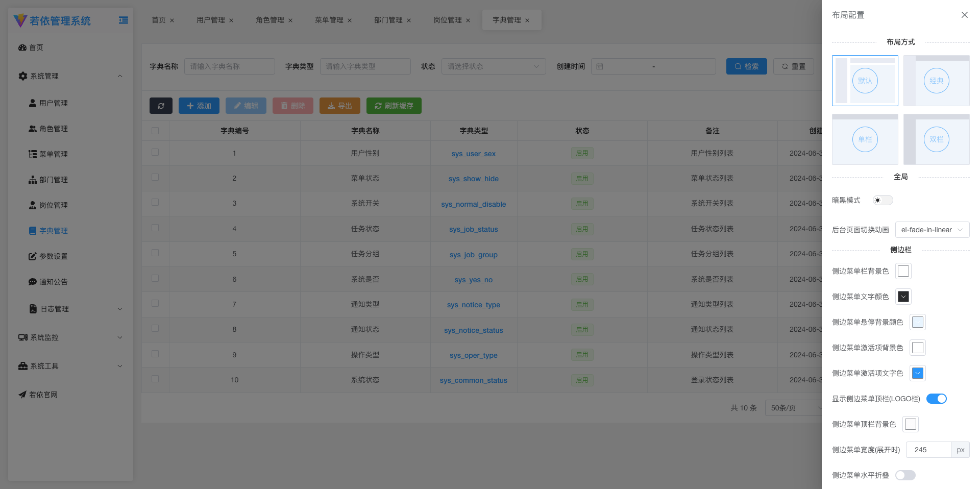Open the 50条/页 page size dropdown
Viewport: 980px width, 489px height.
[794, 408]
